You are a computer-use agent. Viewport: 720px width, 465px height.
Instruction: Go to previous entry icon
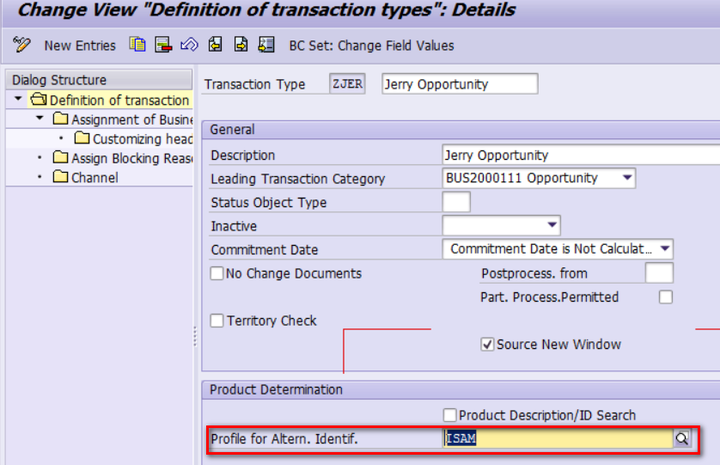[x=215, y=45]
